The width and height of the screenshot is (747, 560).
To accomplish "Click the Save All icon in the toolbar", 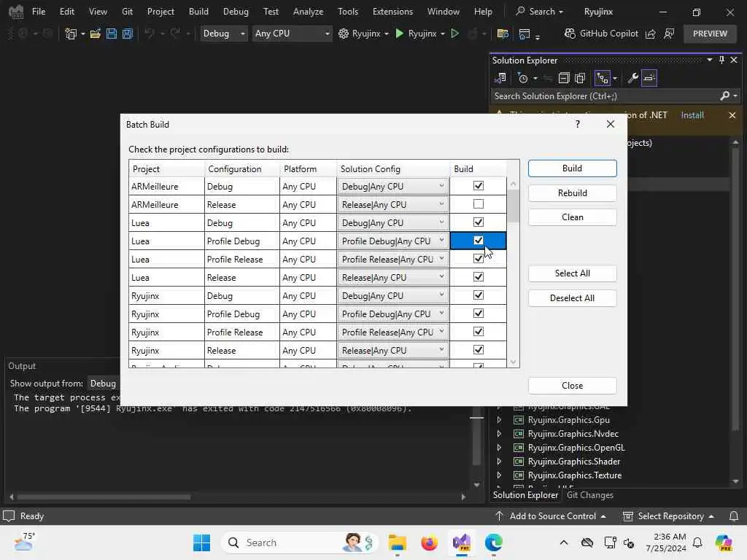I will pos(127,34).
